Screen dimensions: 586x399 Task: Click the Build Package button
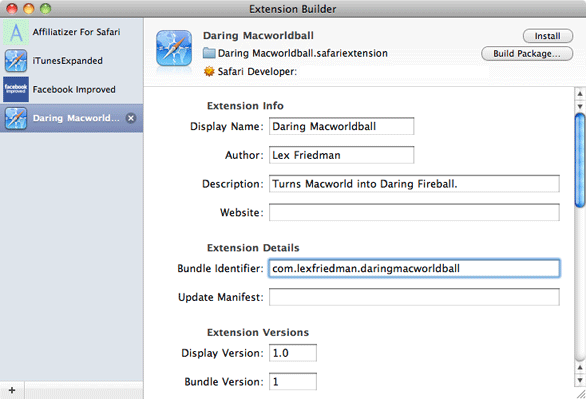[527, 53]
